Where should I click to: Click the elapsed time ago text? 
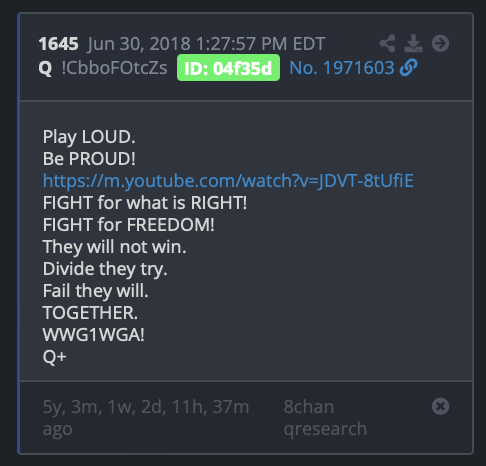click(146, 417)
